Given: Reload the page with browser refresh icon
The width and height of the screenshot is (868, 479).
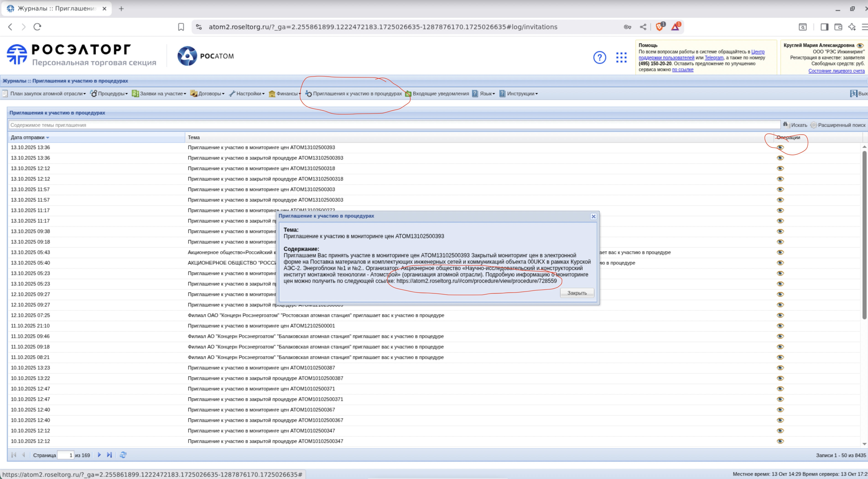Looking at the screenshot, I should 37,27.
